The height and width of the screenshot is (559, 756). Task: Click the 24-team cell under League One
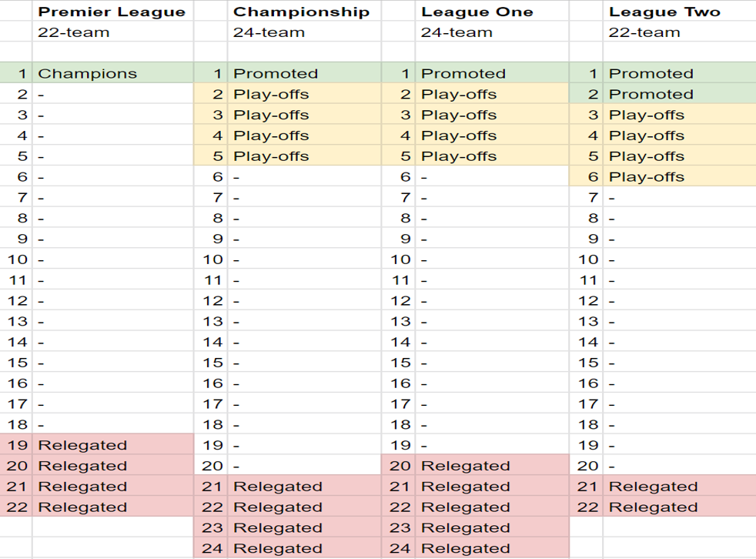457,32
